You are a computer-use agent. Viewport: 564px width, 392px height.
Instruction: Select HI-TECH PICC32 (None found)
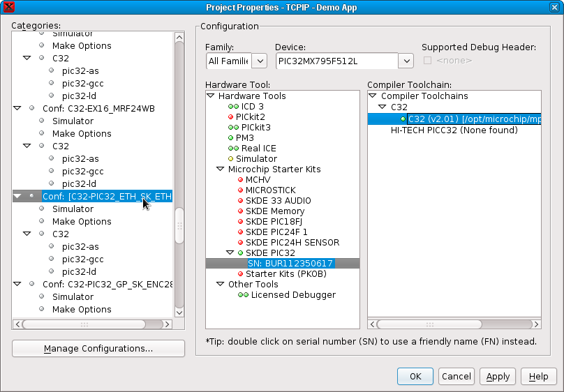tap(454, 130)
